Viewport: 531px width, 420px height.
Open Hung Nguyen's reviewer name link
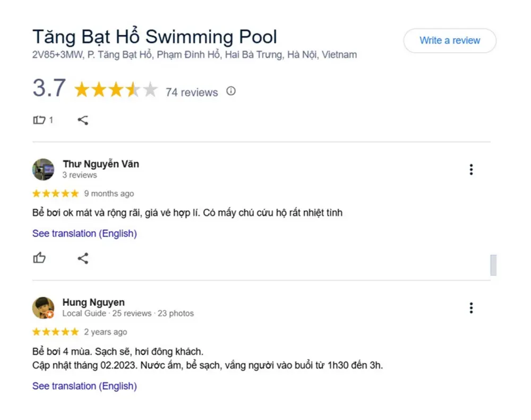click(93, 303)
